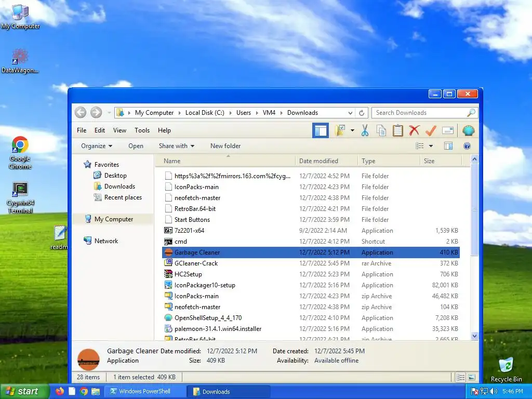
Task: Expand the folder options toolbar dropdown arrow
Action: coord(353,130)
